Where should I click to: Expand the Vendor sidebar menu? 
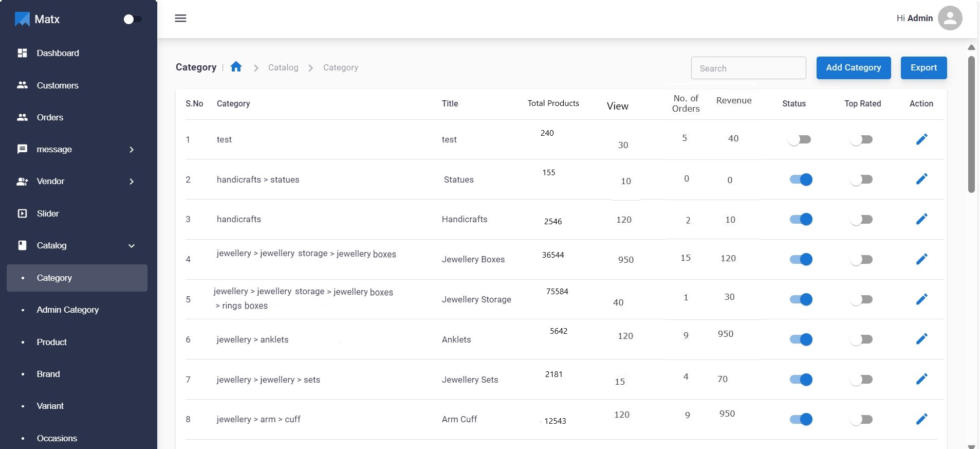pyautogui.click(x=132, y=182)
